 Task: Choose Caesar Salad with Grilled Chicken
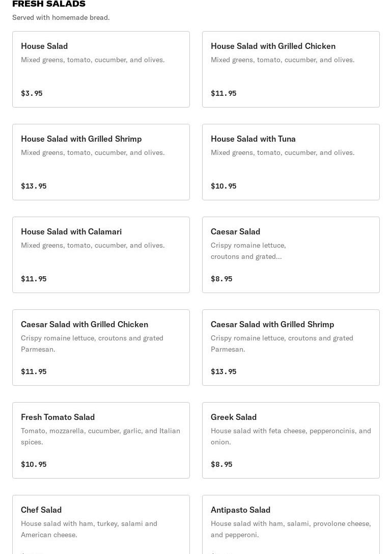coord(101,348)
